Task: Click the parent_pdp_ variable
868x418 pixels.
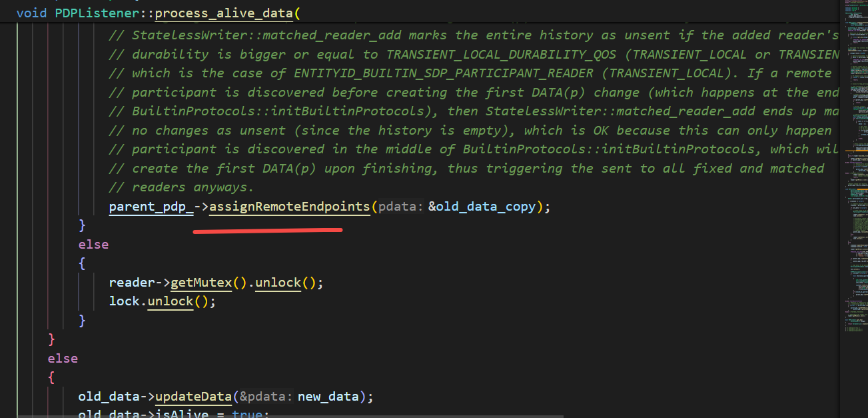Action: click(151, 207)
